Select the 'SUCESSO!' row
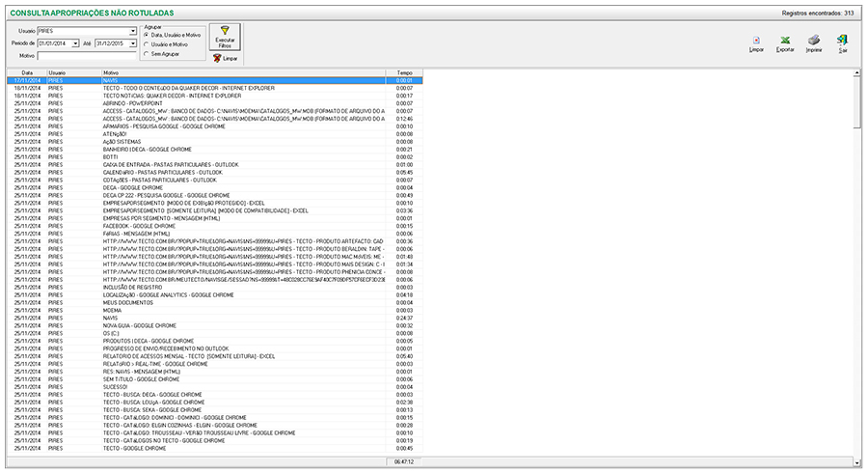The image size is (868, 473). 215,387
